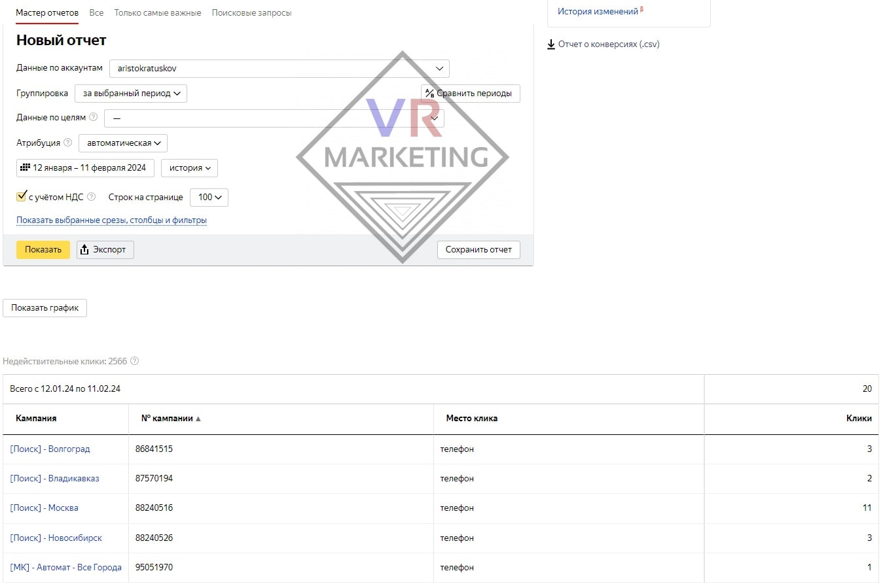The image size is (885, 588).
Task: Open Группировка за выбранный период dropdown
Action: 131,94
